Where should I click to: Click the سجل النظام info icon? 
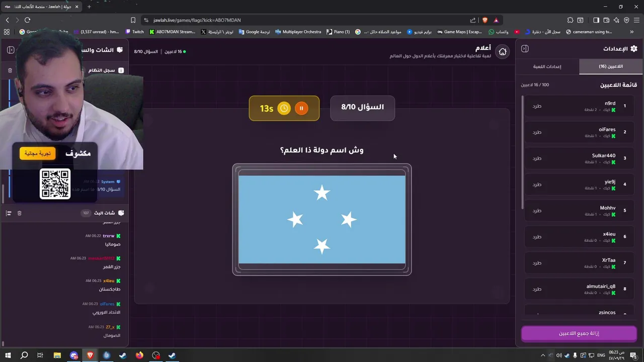click(x=121, y=70)
